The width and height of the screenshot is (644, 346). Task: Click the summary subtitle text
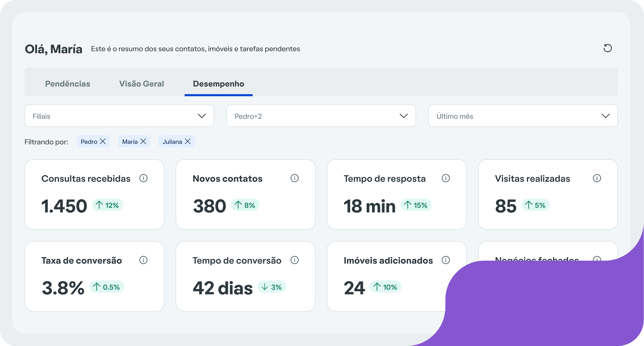(195, 49)
